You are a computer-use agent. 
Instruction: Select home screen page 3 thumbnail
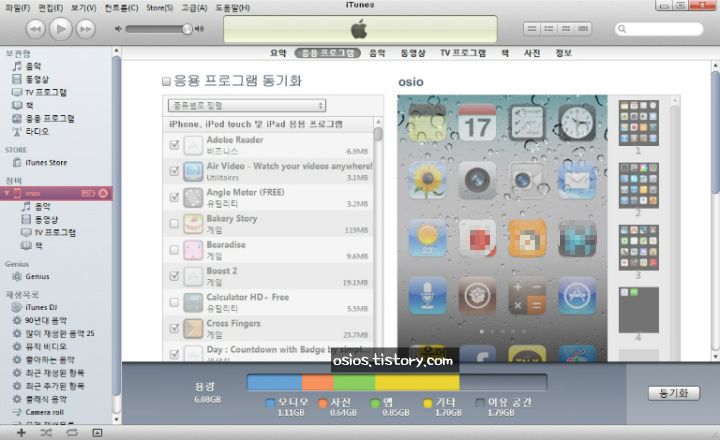tap(638, 248)
